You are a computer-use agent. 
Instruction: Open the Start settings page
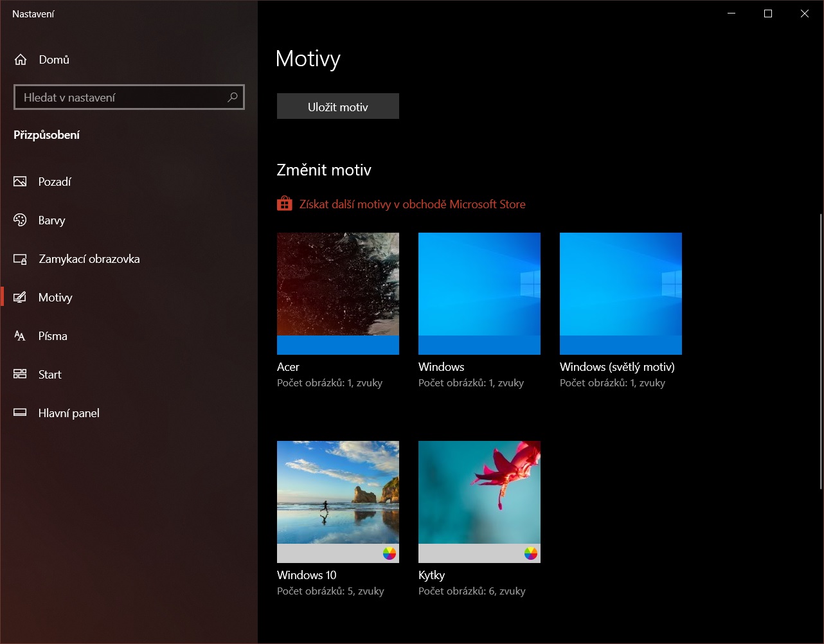[129, 375]
